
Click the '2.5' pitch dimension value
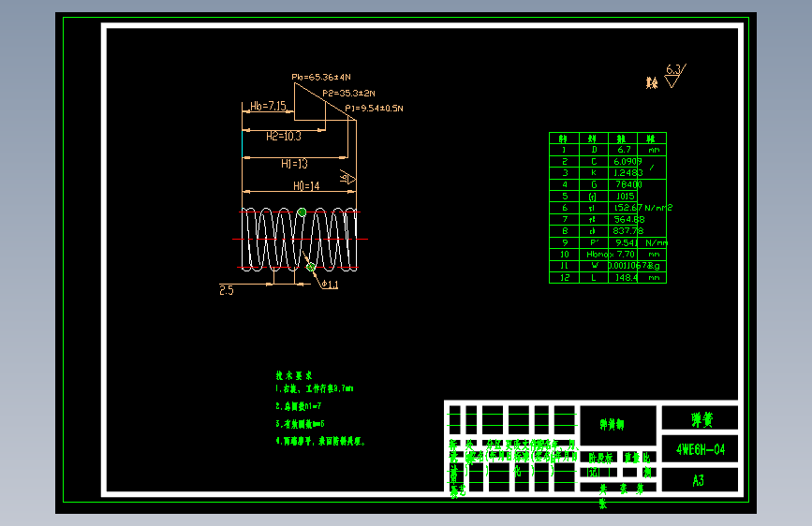pos(227,290)
